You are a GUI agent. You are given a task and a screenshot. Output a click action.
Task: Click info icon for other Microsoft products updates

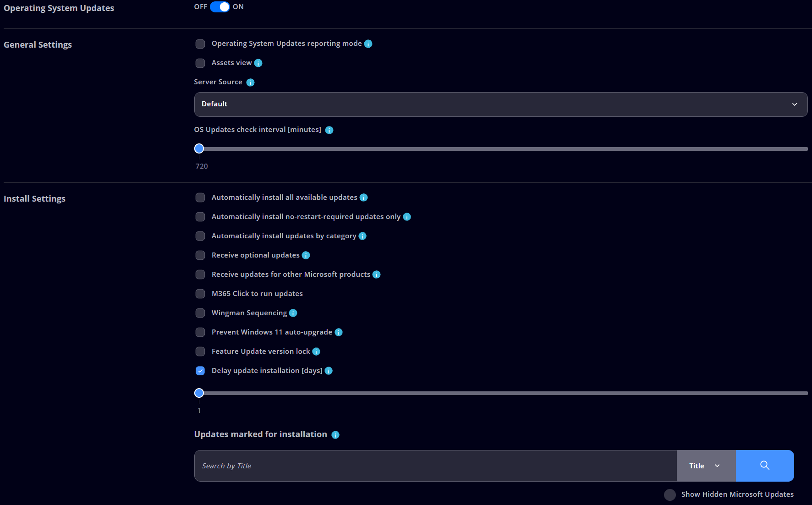tap(376, 274)
